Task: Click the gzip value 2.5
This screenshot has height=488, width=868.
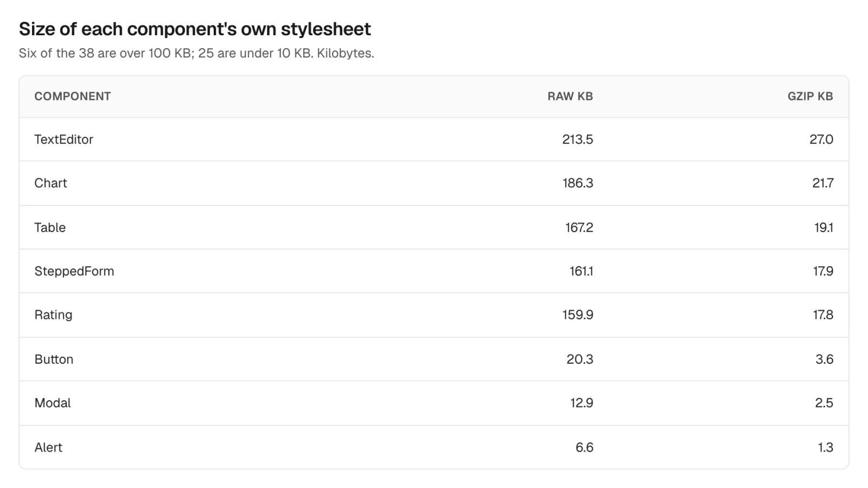Action: (x=824, y=403)
